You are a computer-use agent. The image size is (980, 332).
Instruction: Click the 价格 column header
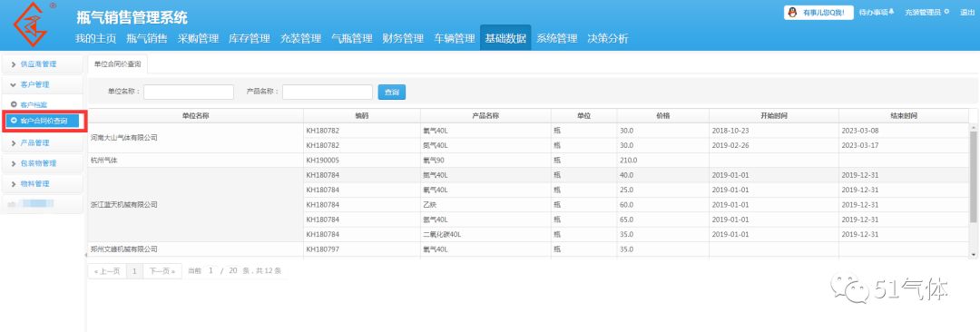pyautogui.click(x=663, y=116)
